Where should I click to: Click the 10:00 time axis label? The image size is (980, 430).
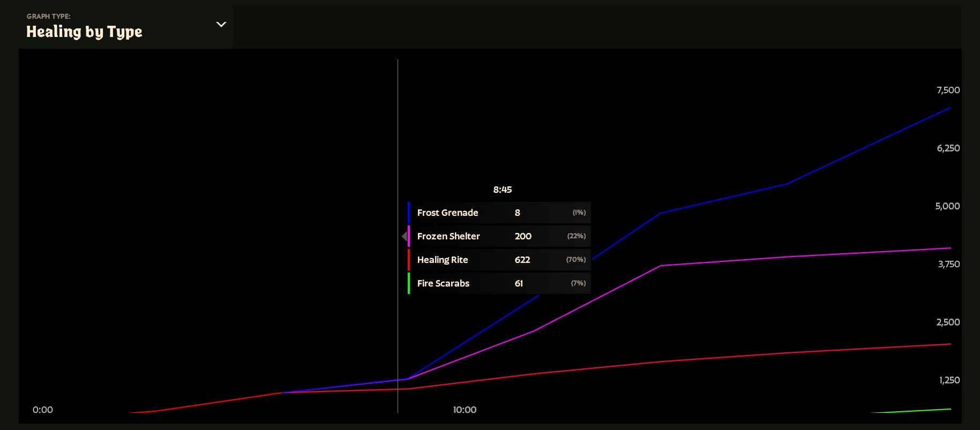(x=465, y=410)
